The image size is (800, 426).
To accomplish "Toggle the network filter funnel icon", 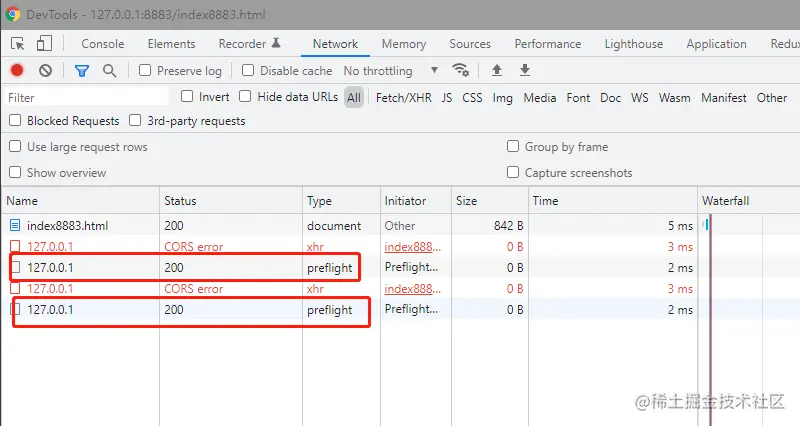I will (82, 71).
